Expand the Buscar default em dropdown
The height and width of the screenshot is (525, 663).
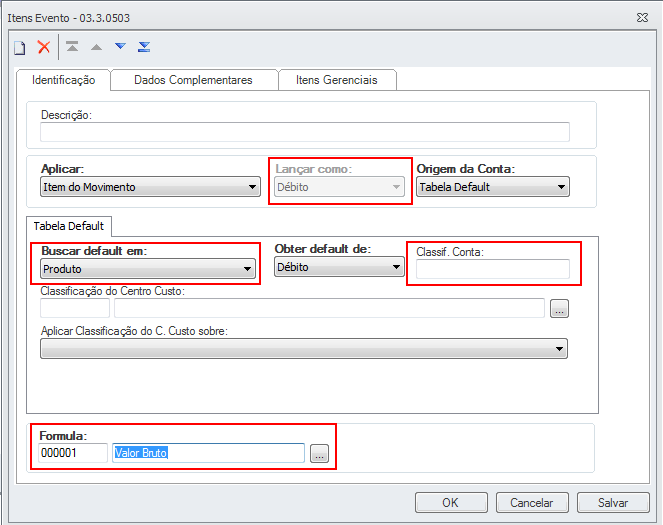[x=148, y=269]
